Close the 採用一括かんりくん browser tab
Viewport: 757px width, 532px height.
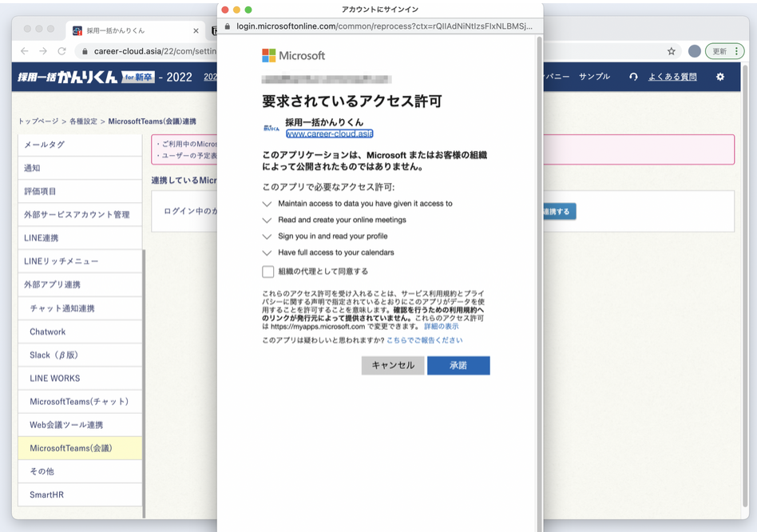coord(196,31)
